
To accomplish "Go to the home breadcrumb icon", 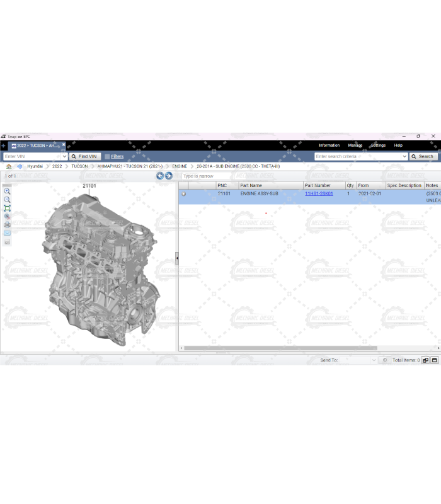I will pos(9,166).
